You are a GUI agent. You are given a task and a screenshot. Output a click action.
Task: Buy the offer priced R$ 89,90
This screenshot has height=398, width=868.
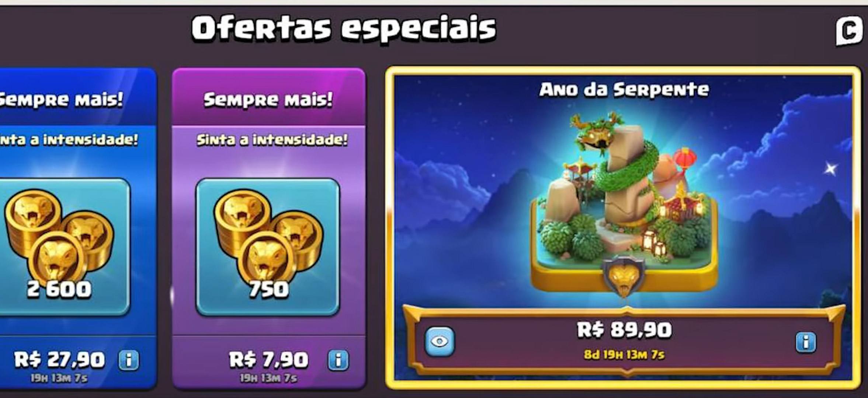pos(624,329)
